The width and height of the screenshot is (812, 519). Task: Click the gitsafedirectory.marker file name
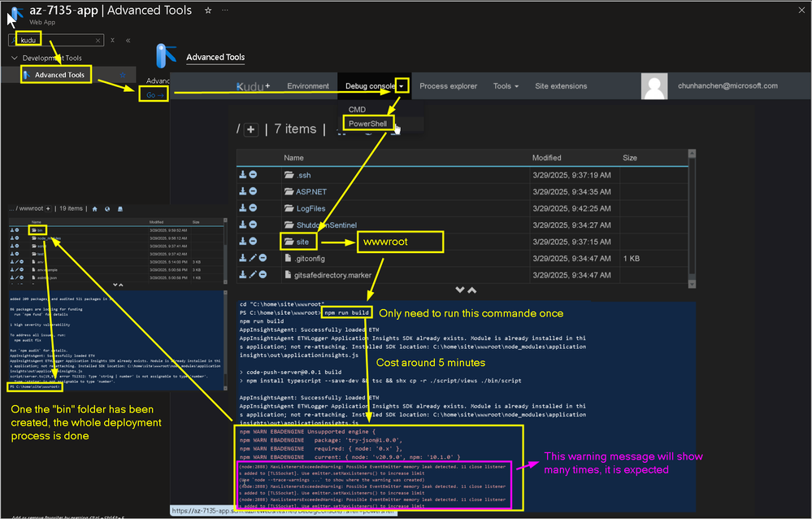pyautogui.click(x=332, y=275)
